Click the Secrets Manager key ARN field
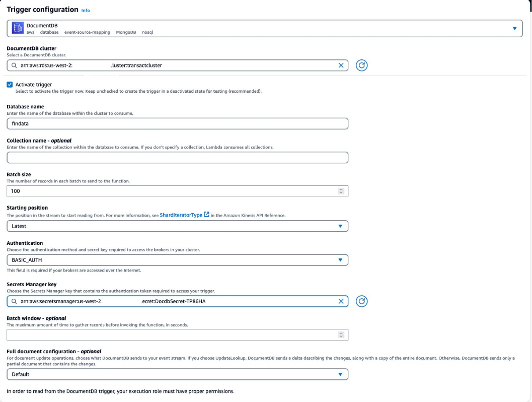 click(x=178, y=301)
